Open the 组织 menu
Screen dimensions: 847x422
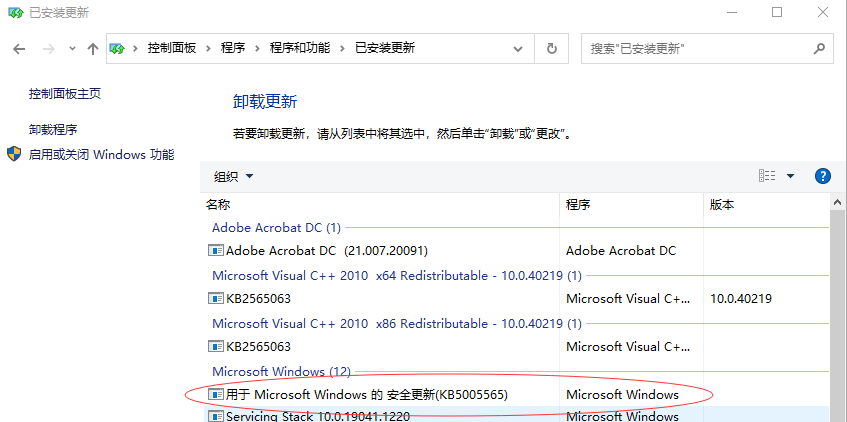coord(234,176)
